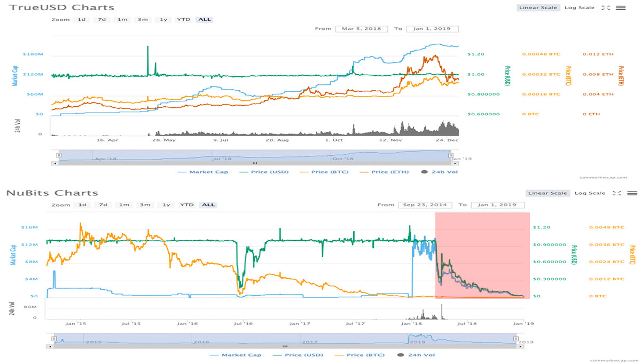Set TrueUSD zoom to 1y
641x364 pixels.
pyautogui.click(x=163, y=20)
